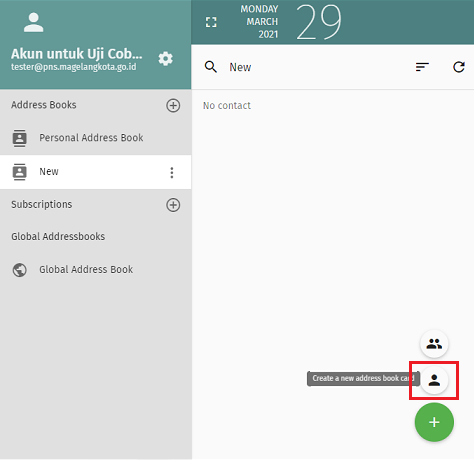Open account settings gear icon
The height and width of the screenshot is (461, 475).
(x=165, y=59)
